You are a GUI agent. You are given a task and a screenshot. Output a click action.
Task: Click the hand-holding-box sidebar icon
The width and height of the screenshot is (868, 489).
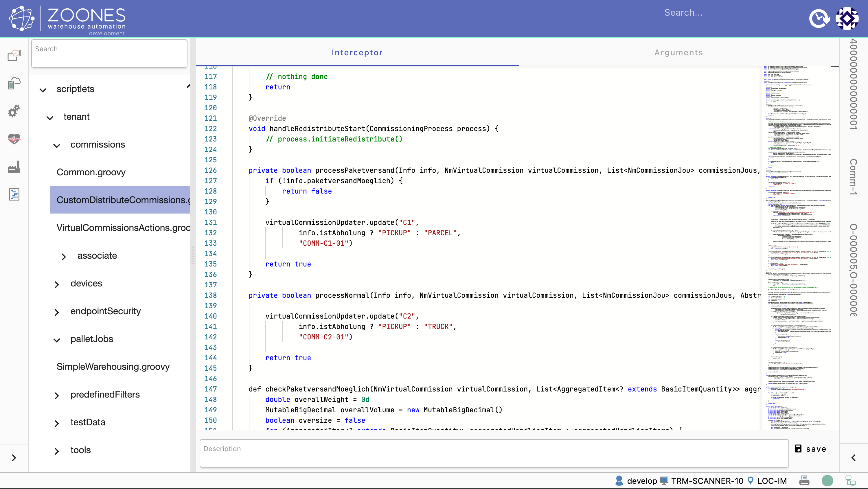(14, 55)
